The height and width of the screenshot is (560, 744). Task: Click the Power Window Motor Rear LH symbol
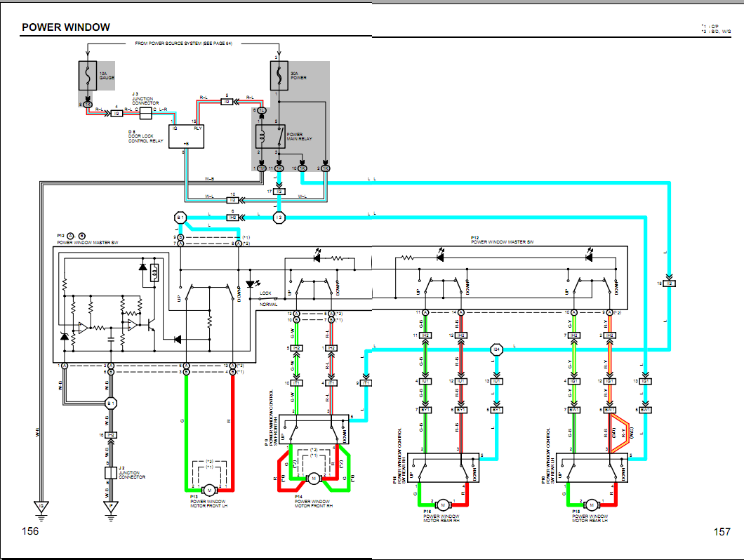(x=592, y=504)
